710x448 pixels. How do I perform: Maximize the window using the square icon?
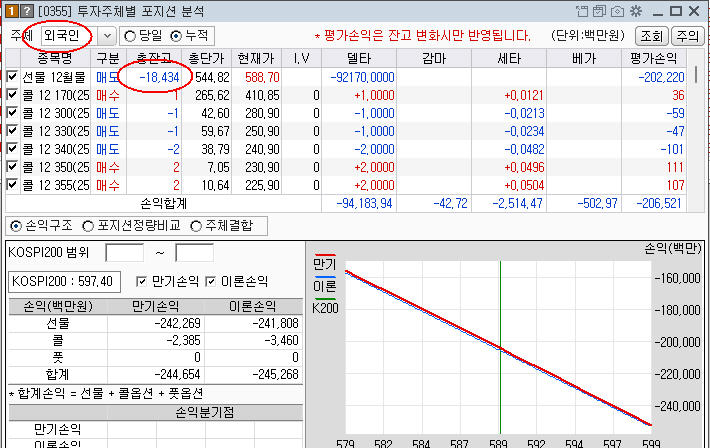click(673, 10)
